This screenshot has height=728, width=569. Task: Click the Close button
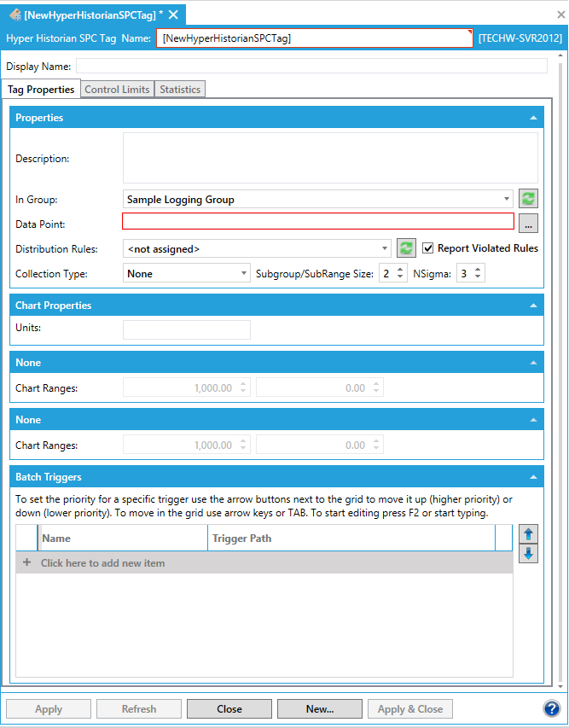coord(229,709)
